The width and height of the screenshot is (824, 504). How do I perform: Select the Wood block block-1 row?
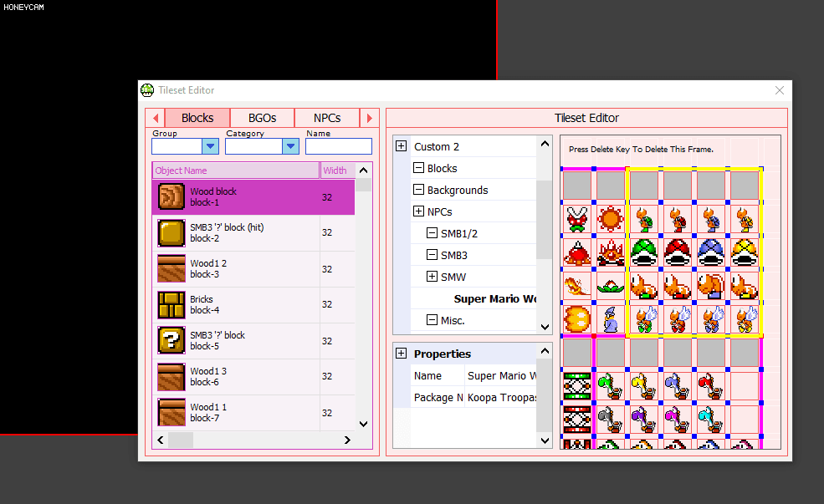pos(253,197)
